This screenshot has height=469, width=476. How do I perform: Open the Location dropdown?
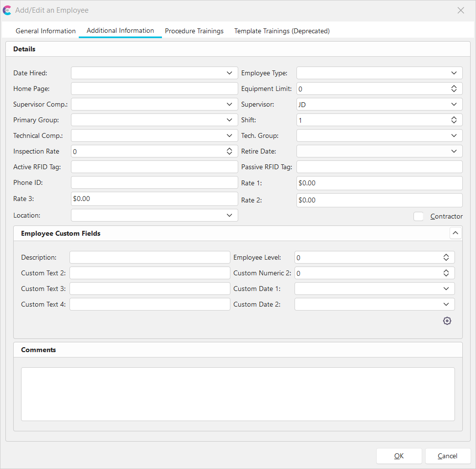click(229, 215)
